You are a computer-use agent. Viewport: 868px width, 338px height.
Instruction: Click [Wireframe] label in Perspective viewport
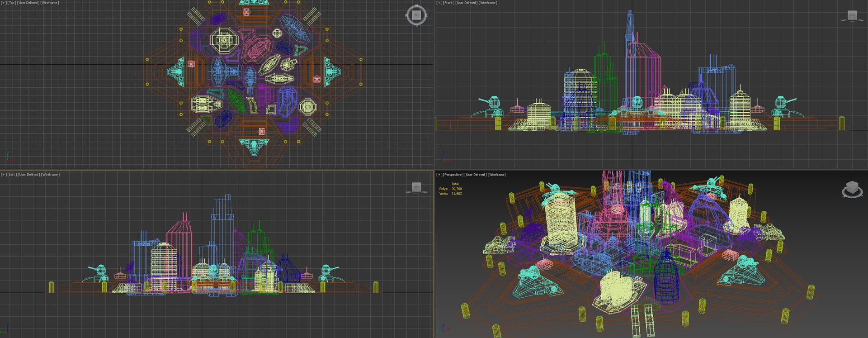(x=497, y=175)
